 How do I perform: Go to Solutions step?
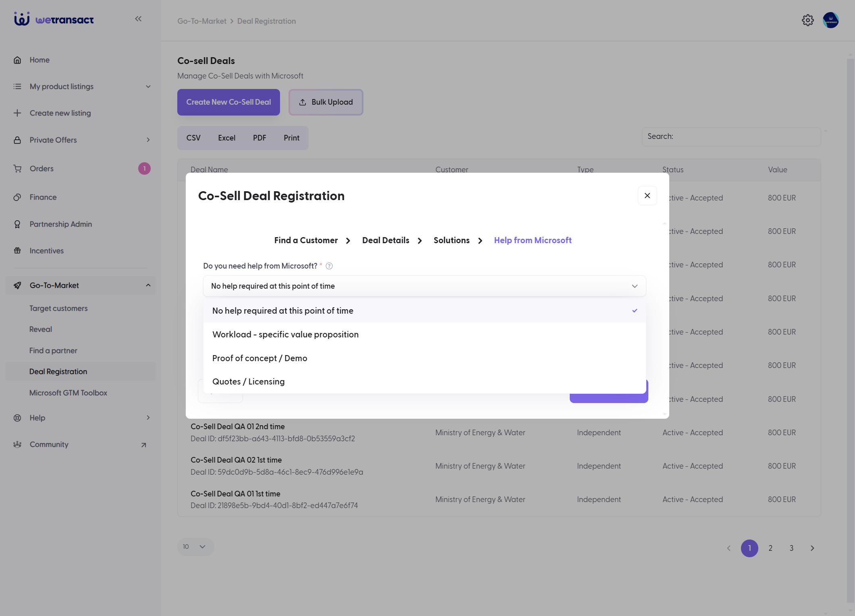tap(451, 240)
